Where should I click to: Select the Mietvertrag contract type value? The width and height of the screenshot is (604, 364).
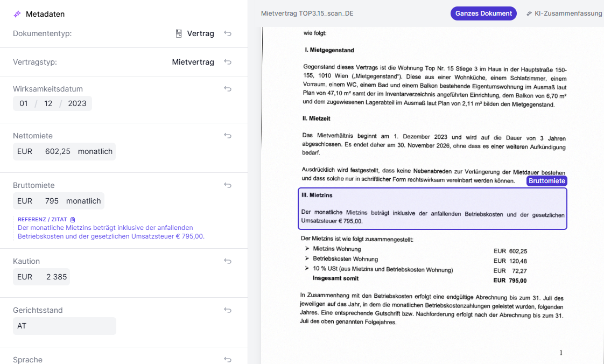click(x=193, y=62)
